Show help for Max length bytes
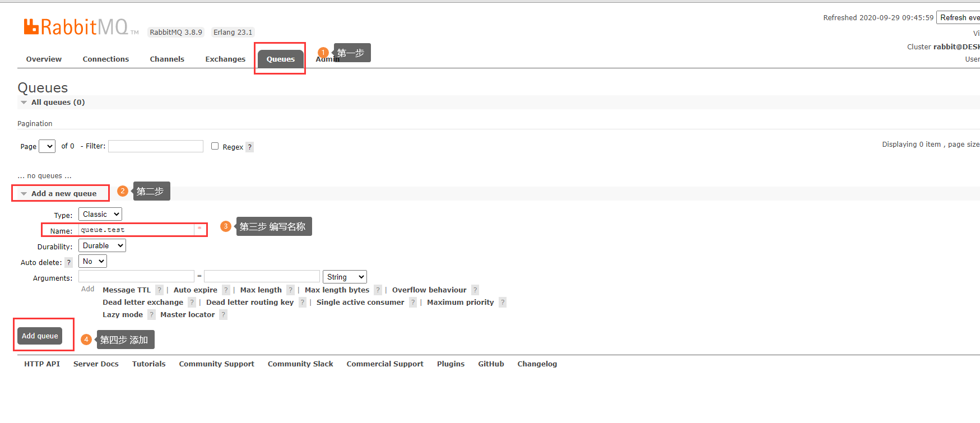This screenshot has width=980, height=423. coord(378,290)
